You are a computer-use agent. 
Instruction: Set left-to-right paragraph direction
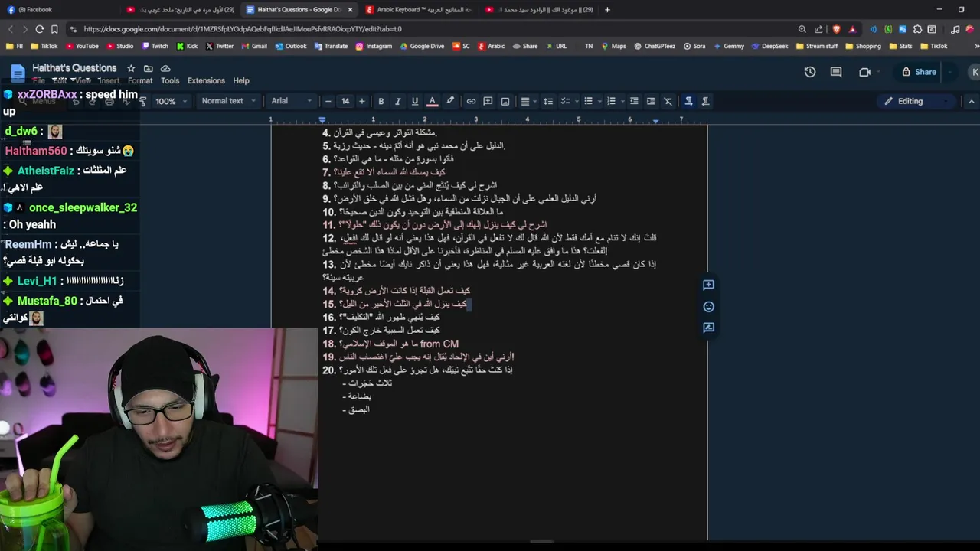[x=688, y=101]
